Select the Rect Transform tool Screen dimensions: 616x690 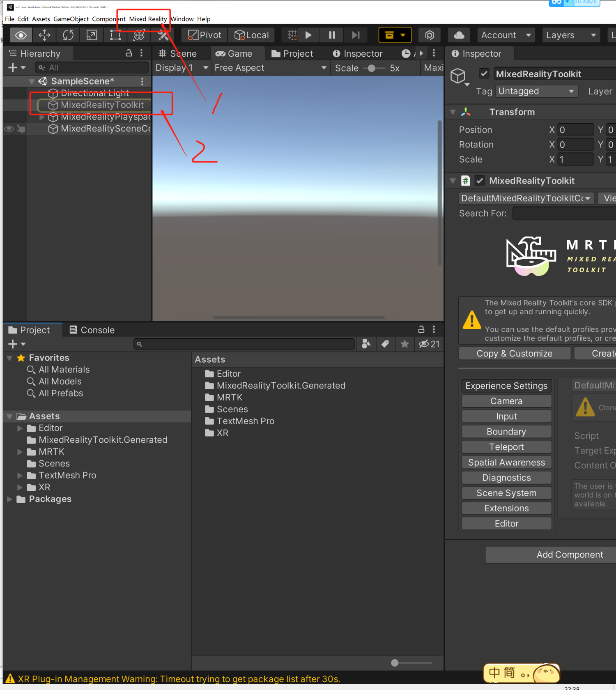click(115, 35)
